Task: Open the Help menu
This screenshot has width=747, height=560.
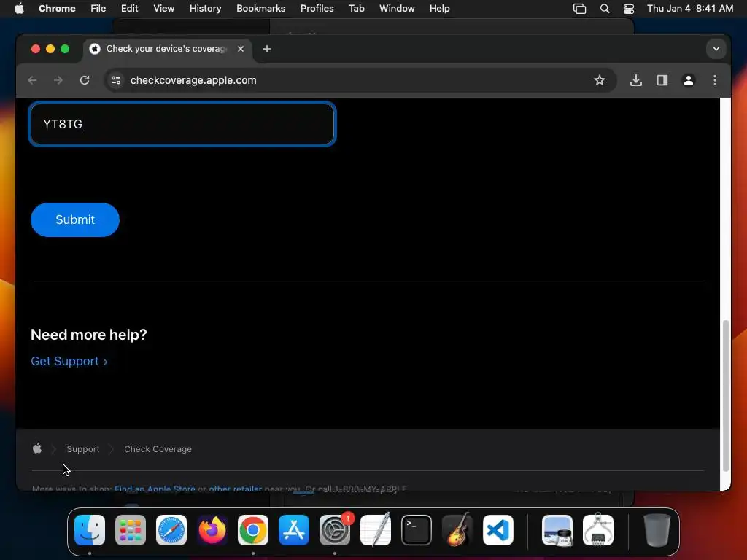Action: 439,9
